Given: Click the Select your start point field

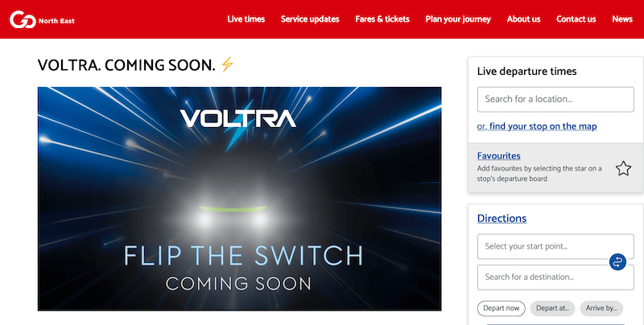Looking at the screenshot, I should [x=555, y=246].
